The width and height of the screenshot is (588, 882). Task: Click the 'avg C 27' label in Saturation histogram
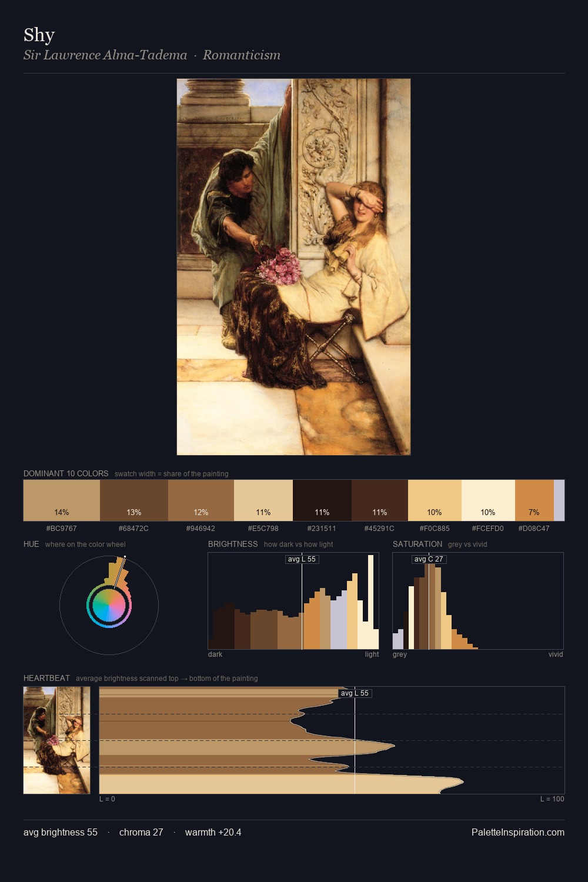(x=429, y=559)
